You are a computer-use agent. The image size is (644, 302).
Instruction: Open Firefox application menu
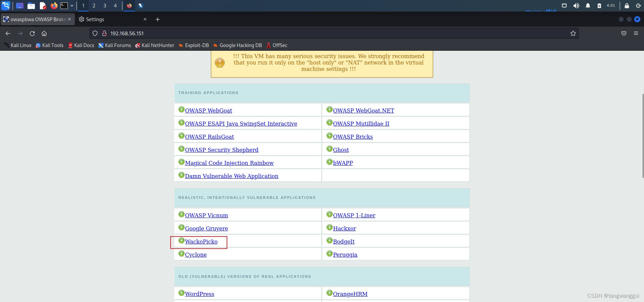pyautogui.click(x=636, y=33)
